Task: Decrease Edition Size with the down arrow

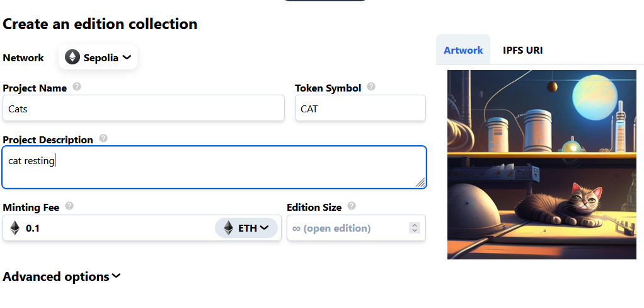Action: click(415, 231)
